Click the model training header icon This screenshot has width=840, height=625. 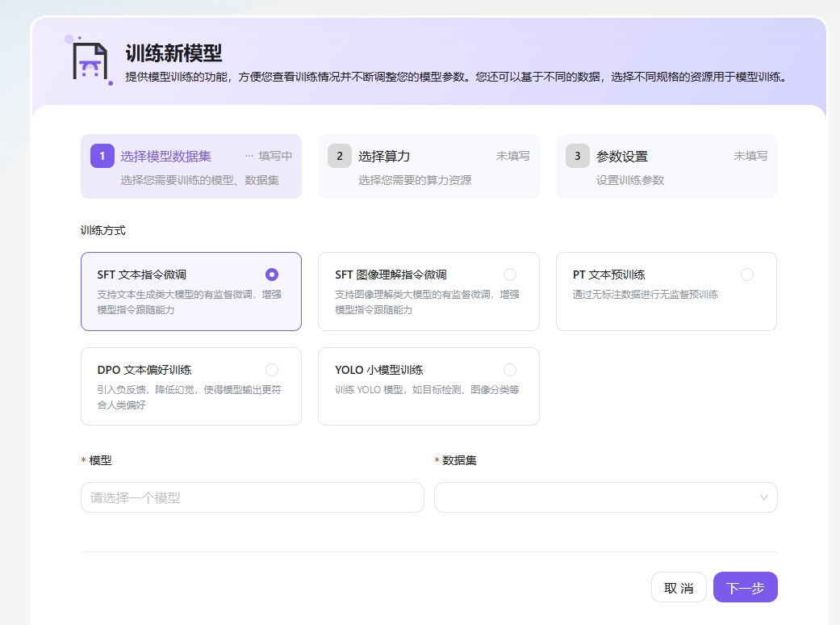tap(90, 61)
